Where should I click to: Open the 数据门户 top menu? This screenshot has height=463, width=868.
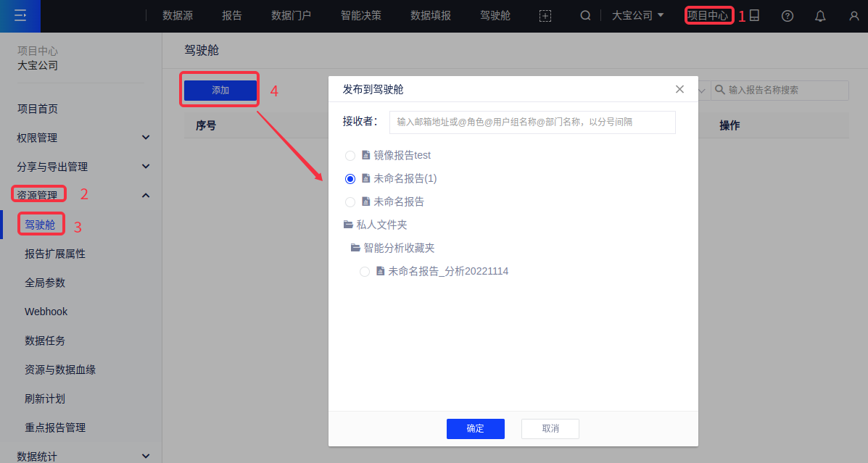coord(291,15)
